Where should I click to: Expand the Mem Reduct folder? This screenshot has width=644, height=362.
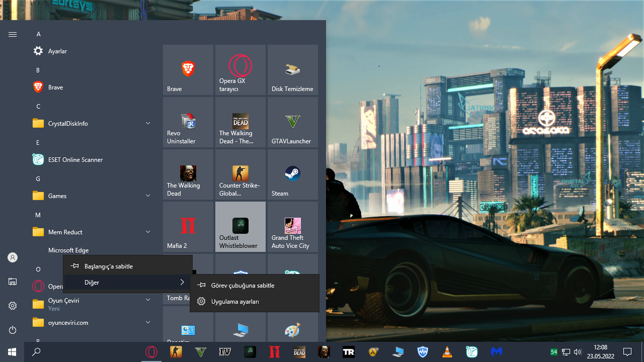coord(93,232)
